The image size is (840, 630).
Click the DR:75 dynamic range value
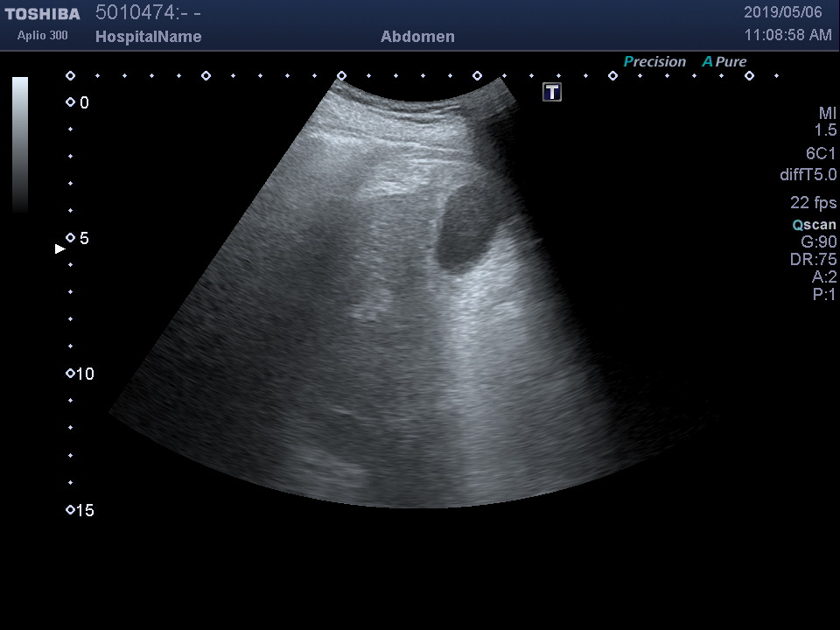[x=813, y=259]
